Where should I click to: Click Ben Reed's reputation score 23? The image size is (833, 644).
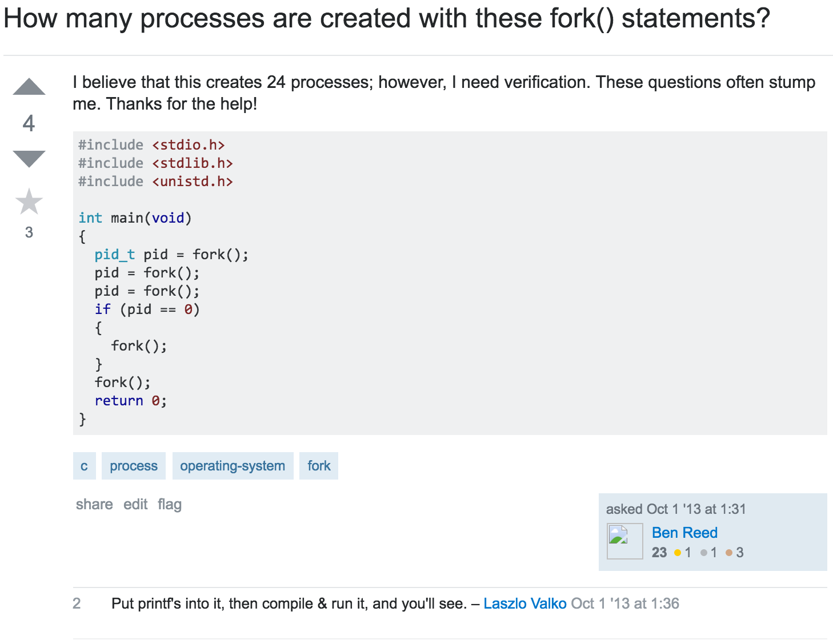tap(659, 552)
